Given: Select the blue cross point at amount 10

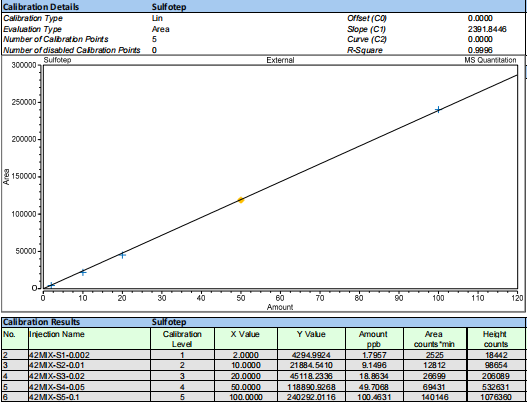Looking at the screenshot, I should pyautogui.click(x=83, y=272).
